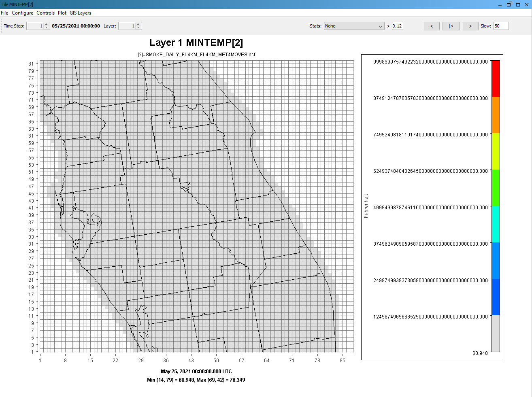
Task: Decrease the Time Step spinner value
Action: [47, 28]
